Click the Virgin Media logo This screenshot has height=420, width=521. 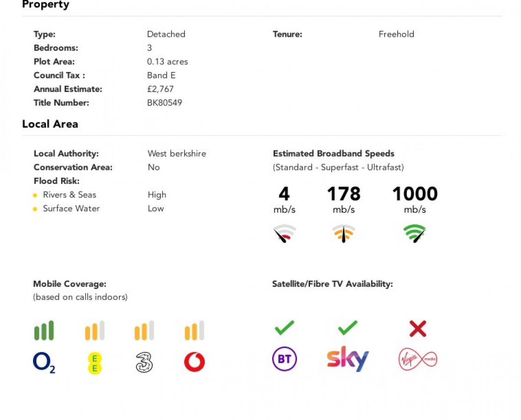pos(418,360)
